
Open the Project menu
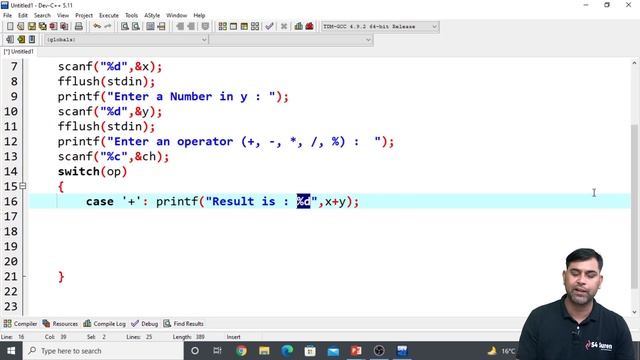click(84, 16)
